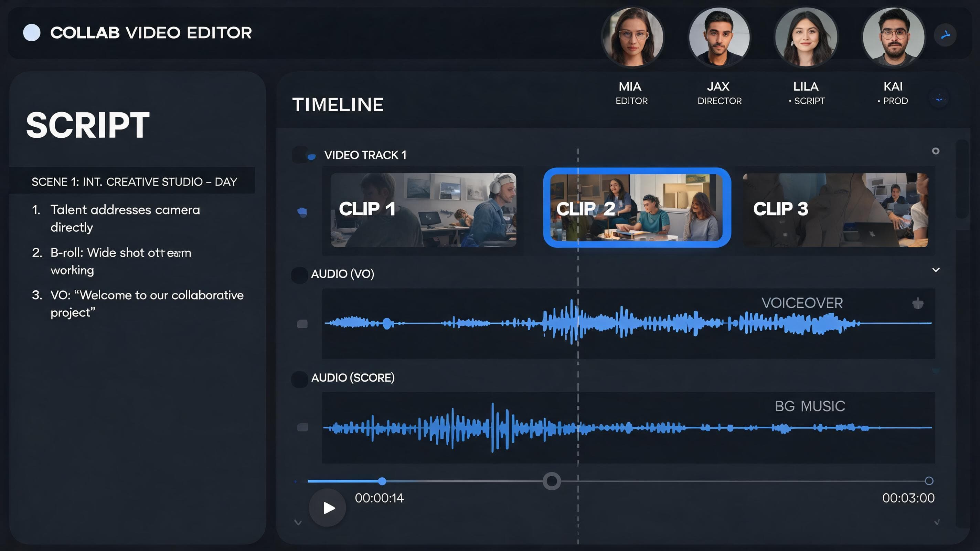980x551 pixels.
Task: Click the current time '00:00:14'
Action: tap(379, 498)
